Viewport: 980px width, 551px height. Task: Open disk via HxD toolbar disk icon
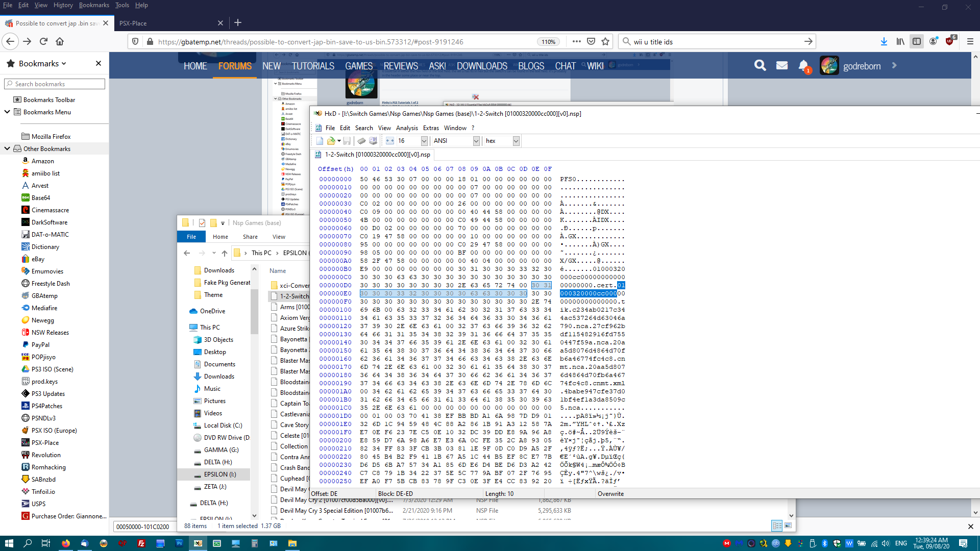pyautogui.click(x=373, y=141)
